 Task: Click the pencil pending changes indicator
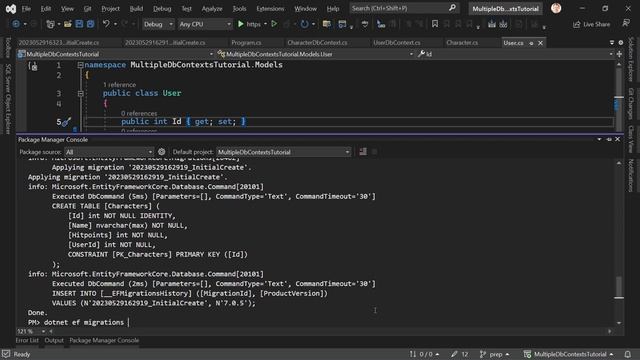460,354
